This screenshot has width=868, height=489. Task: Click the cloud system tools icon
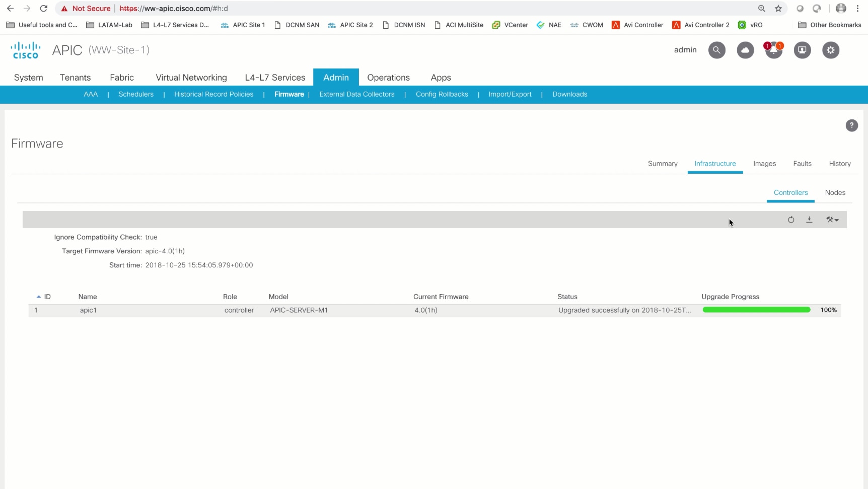(x=745, y=50)
